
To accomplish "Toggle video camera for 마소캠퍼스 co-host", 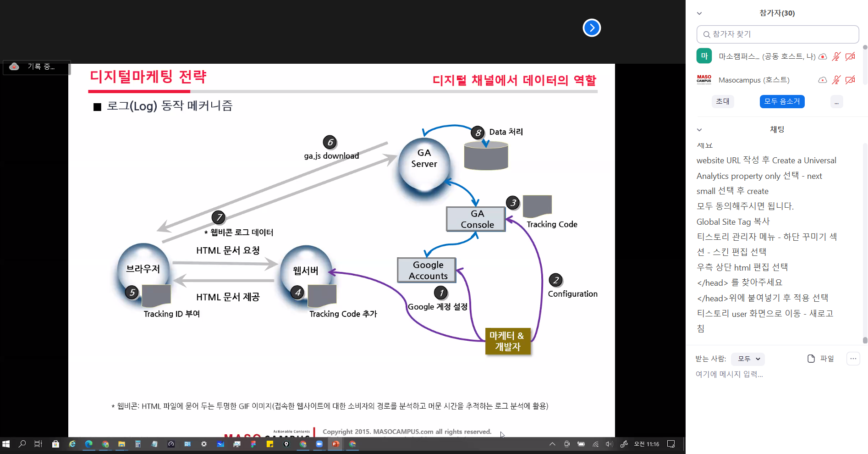I will (x=850, y=56).
